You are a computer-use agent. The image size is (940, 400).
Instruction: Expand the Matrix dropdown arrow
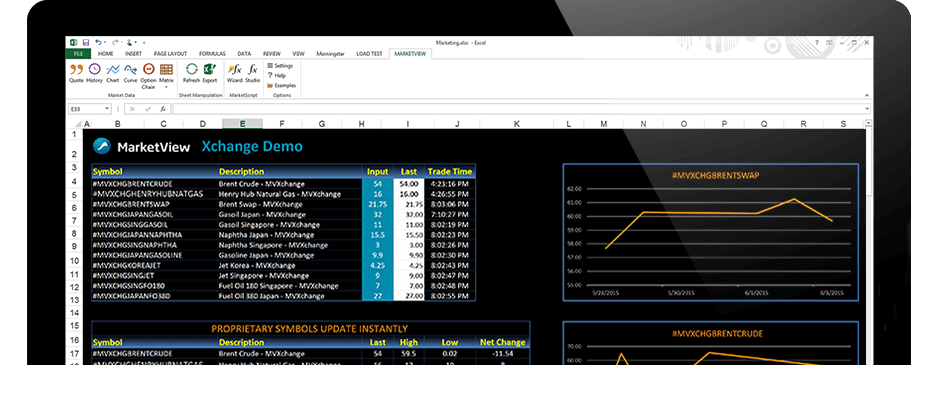(166, 87)
